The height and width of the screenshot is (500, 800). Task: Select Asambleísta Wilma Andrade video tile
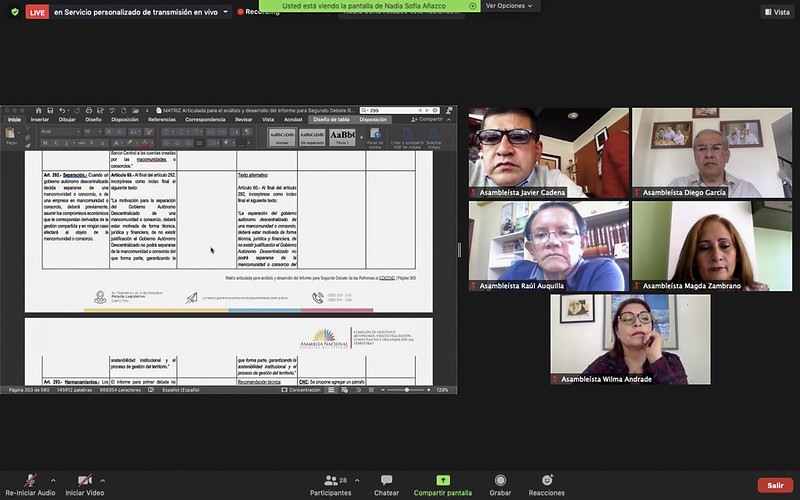(x=630, y=339)
